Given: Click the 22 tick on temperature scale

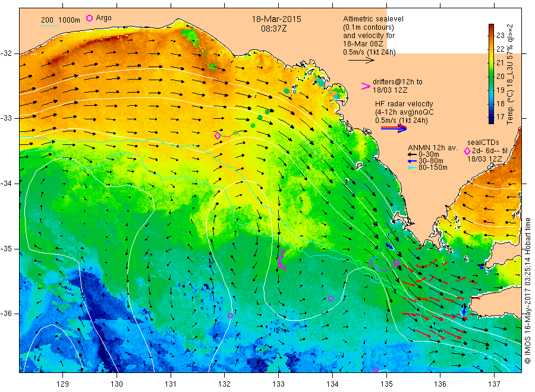Looking at the screenshot, I should click(x=501, y=49).
